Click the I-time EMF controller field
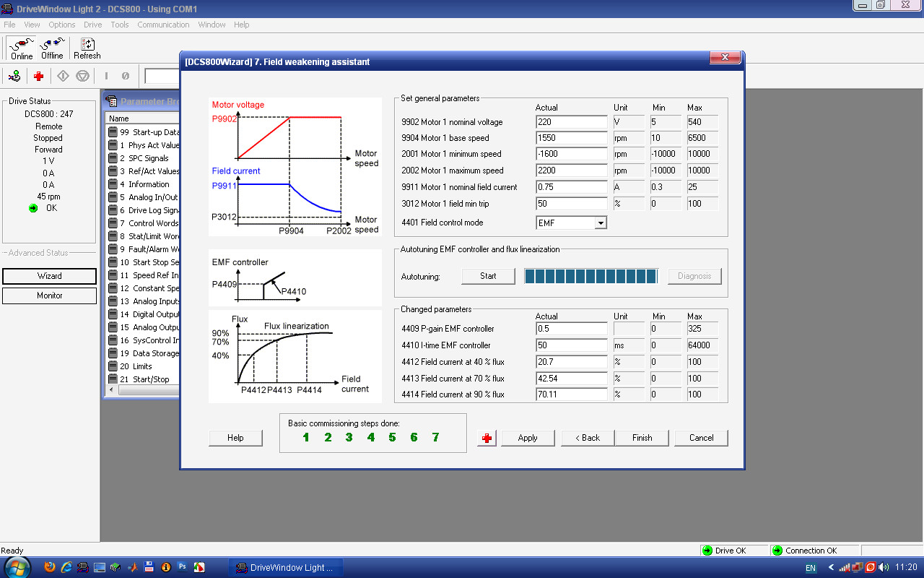The width and height of the screenshot is (924, 578). 572,345
